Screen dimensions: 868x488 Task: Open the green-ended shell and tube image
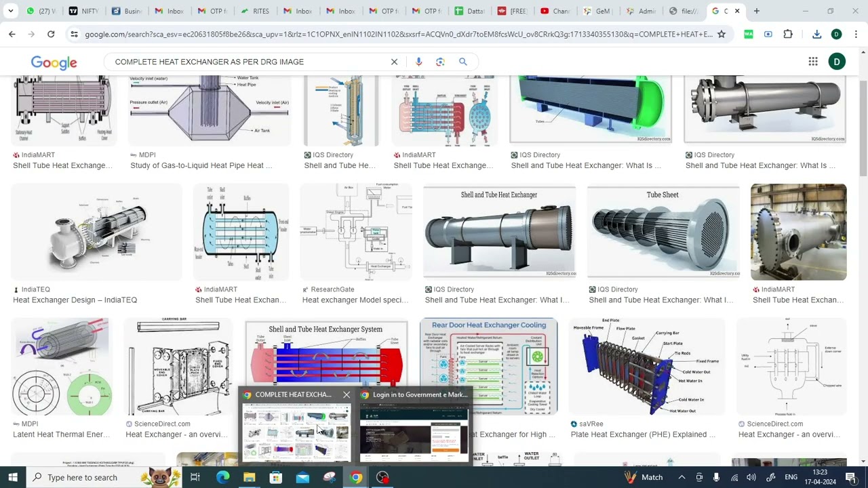click(x=590, y=108)
